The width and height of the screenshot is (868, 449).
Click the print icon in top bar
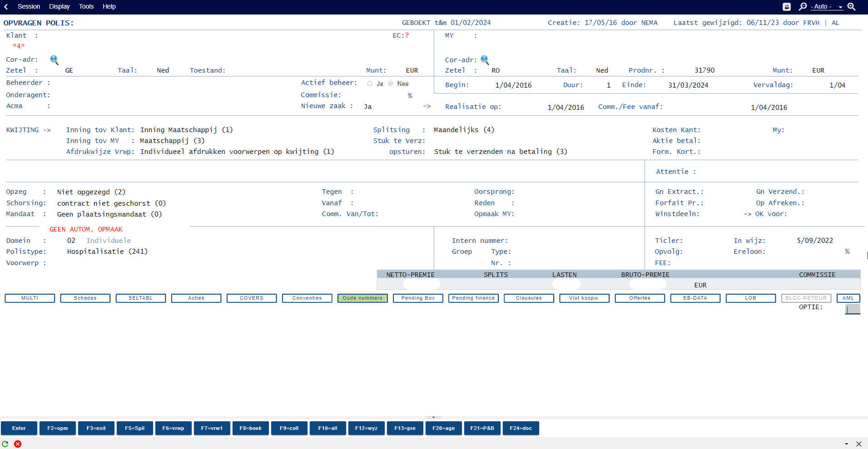pos(787,7)
